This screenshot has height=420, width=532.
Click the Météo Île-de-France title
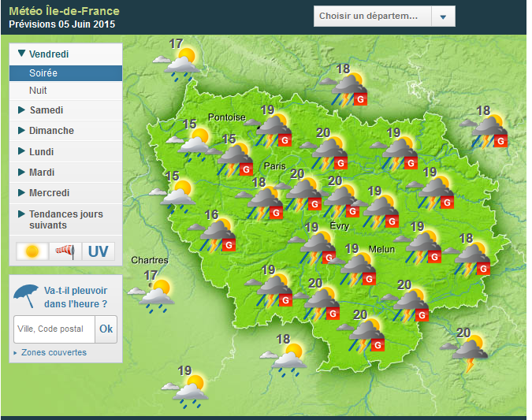click(64, 11)
